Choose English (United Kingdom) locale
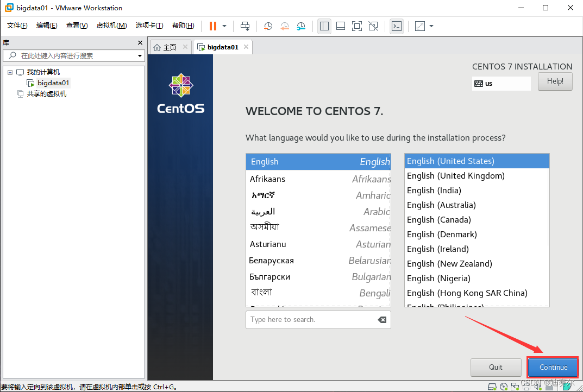583x392 pixels. click(x=477, y=176)
